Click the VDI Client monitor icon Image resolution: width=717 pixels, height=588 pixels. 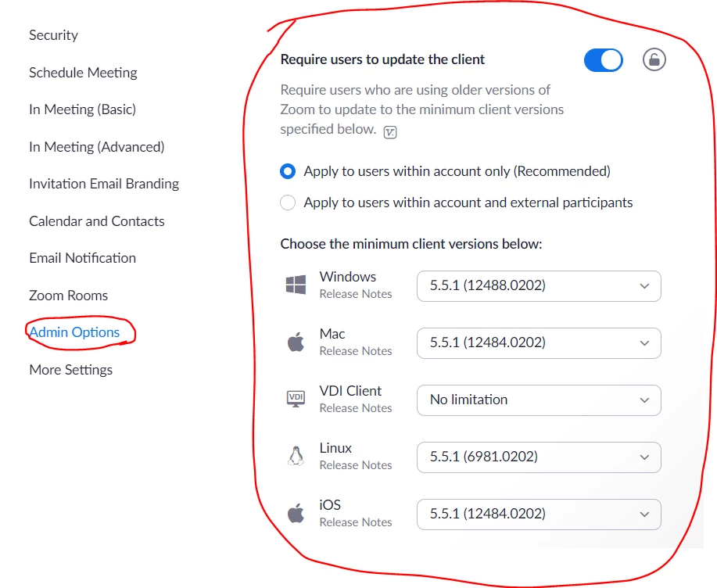pyautogui.click(x=296, y=399)
